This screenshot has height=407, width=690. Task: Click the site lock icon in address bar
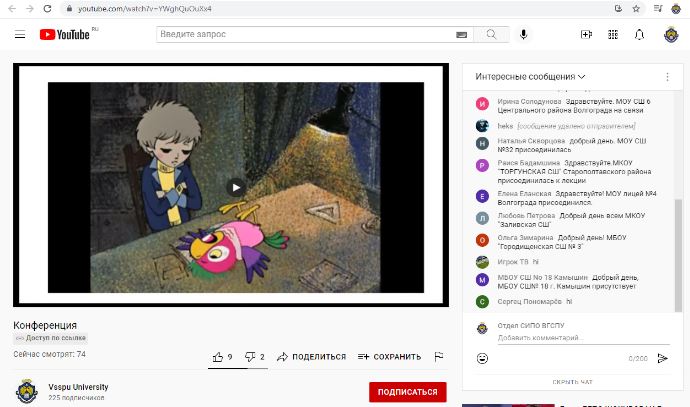[x=69, y=8]
